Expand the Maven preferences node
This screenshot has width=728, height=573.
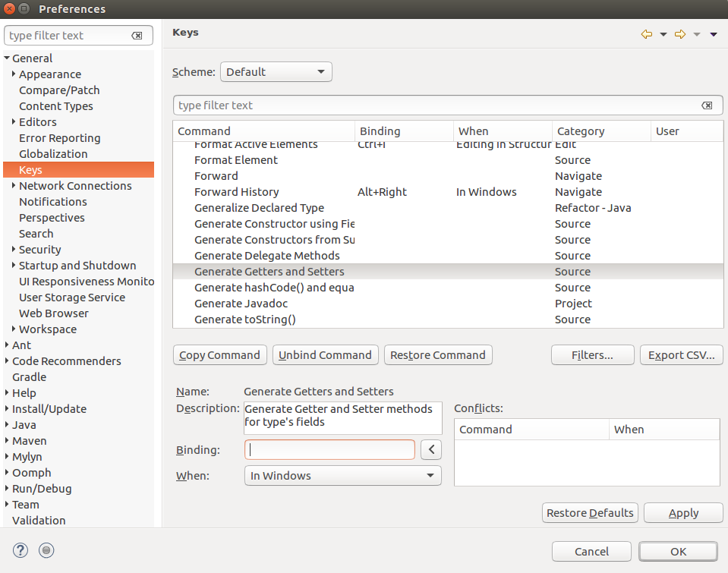[x=7, y=441]
